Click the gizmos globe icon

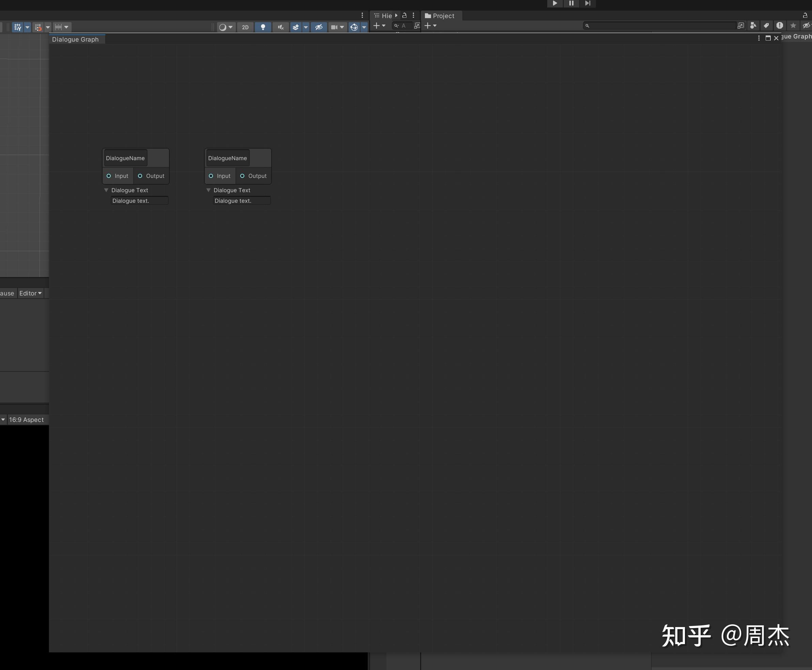click(x=353, y=27)
